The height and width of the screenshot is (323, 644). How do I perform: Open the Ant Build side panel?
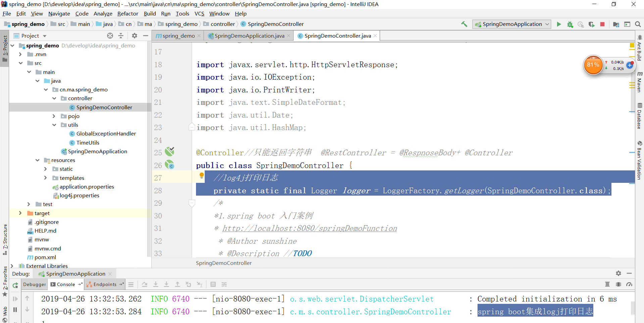640,48
